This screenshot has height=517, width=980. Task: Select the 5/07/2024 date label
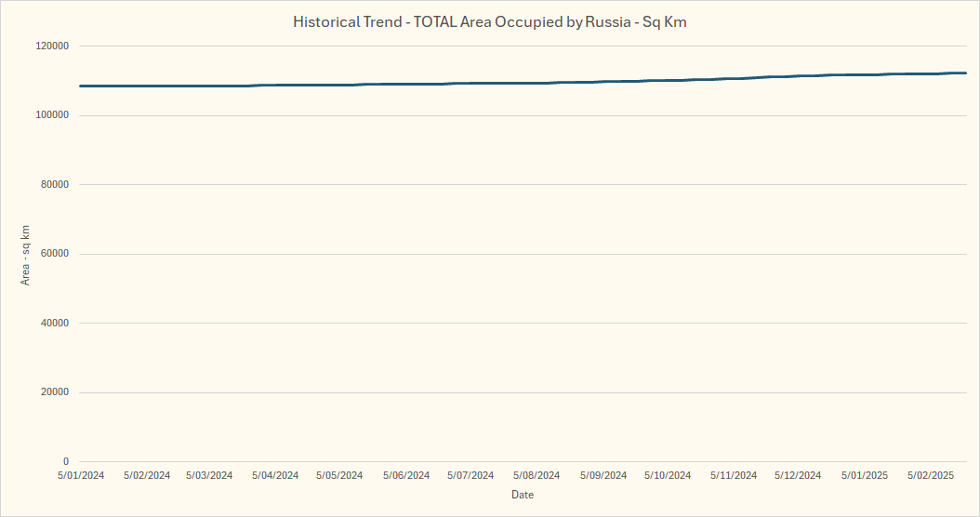(470, 475)
